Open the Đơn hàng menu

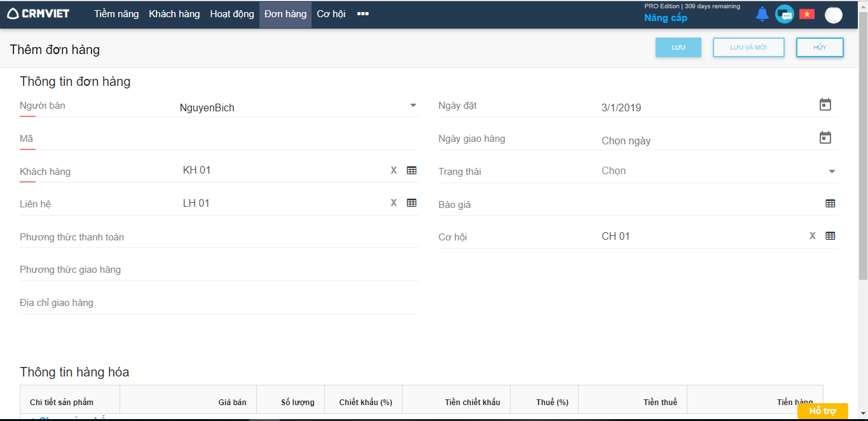[x=286, y=14]
